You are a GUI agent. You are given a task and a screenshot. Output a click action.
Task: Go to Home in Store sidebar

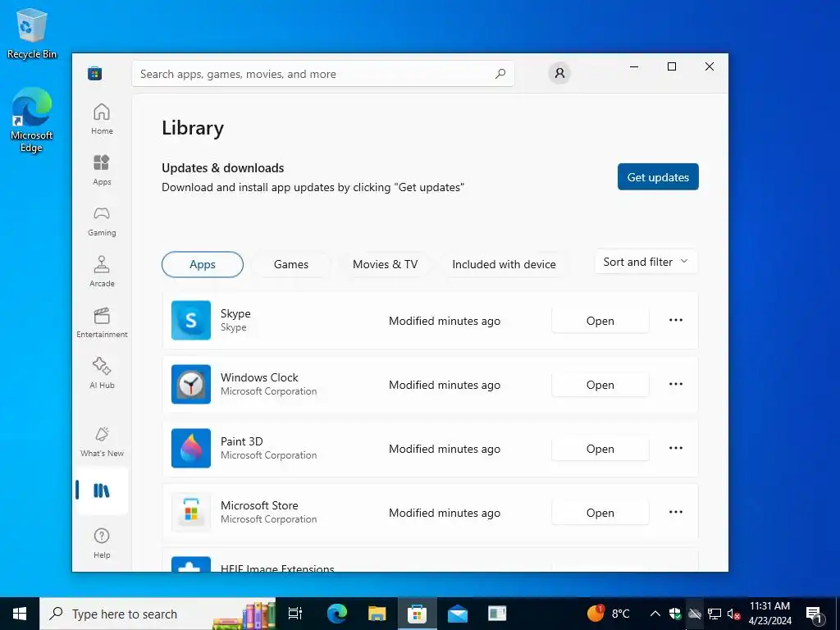(x=102, y=119)
